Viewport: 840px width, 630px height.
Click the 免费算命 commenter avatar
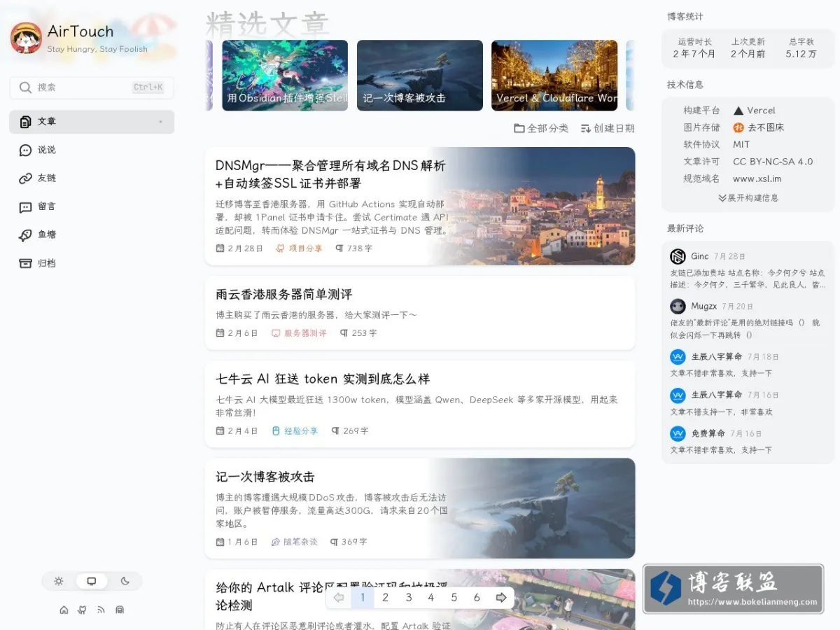pos(678,433)
